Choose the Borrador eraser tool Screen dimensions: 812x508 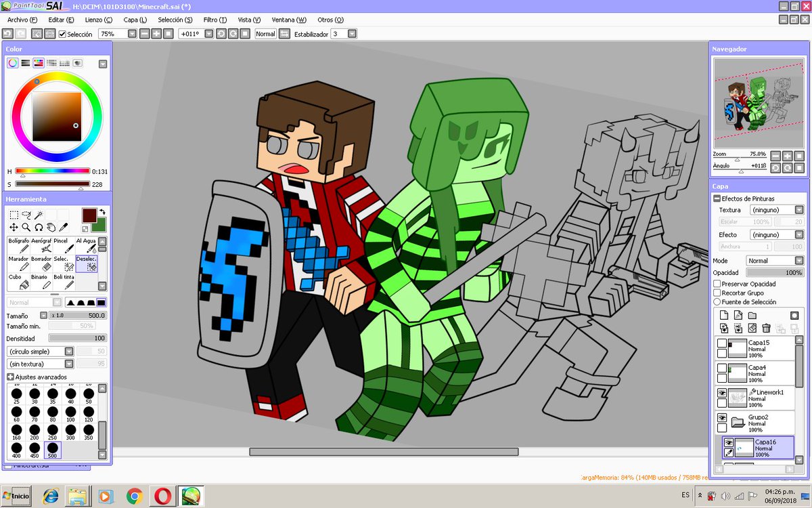click(41, 263)
